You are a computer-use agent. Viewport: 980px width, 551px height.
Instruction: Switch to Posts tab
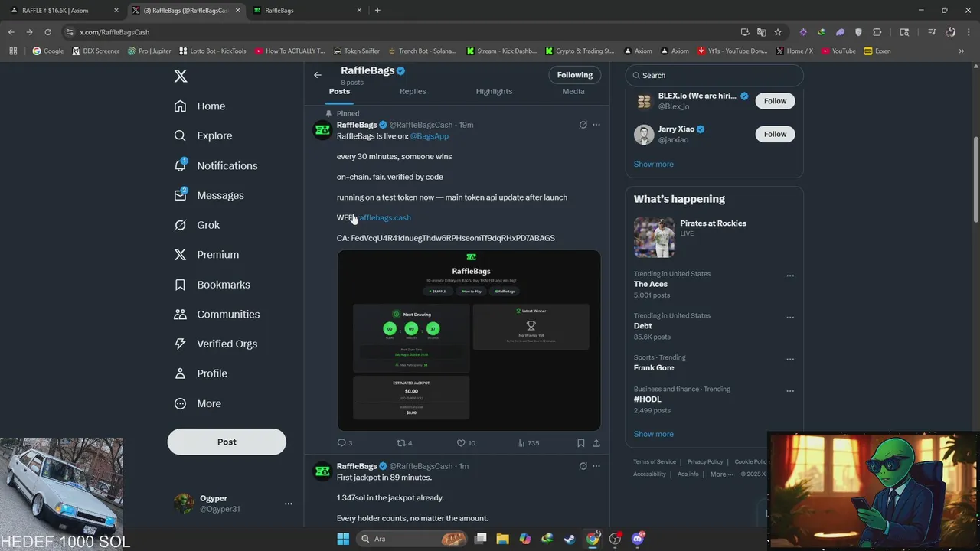[339, 91]
